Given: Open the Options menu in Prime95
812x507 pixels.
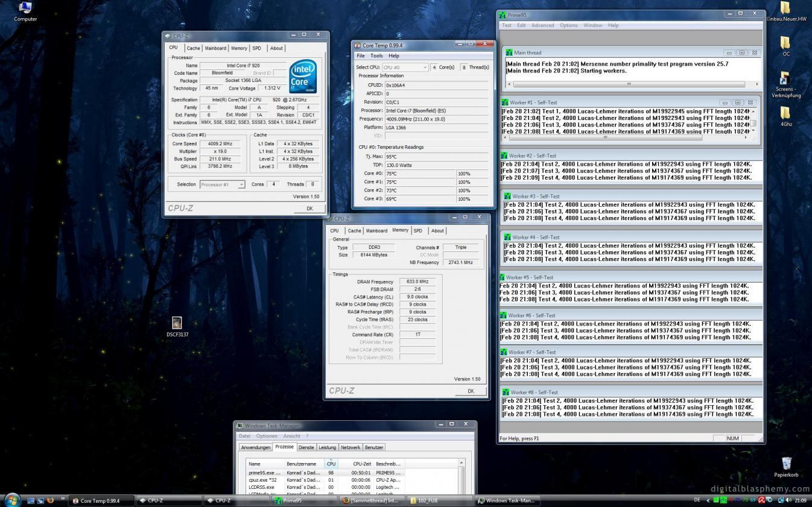Looking at the screenshot, I should click(x=568, y=25).
